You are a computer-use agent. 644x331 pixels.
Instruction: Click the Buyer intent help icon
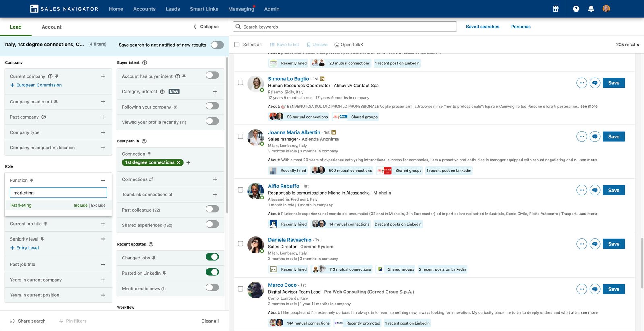(x=144, y=62)
